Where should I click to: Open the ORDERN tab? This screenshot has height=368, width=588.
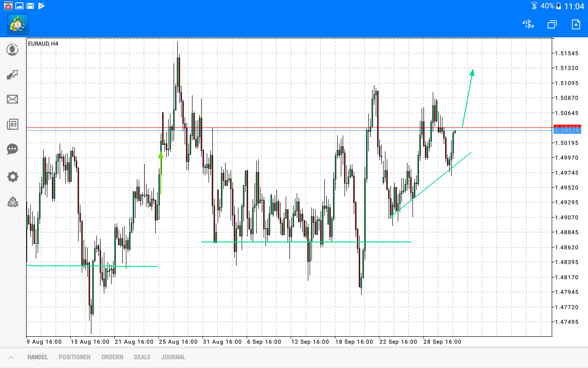pyautogui.click(x=112, y=357)
